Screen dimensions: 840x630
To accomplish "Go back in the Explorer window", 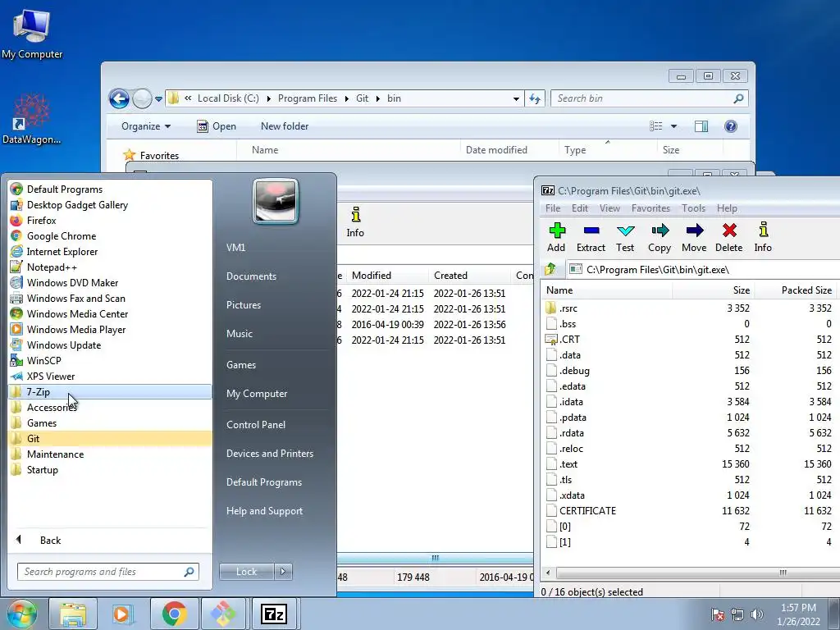I will (119, 98).
